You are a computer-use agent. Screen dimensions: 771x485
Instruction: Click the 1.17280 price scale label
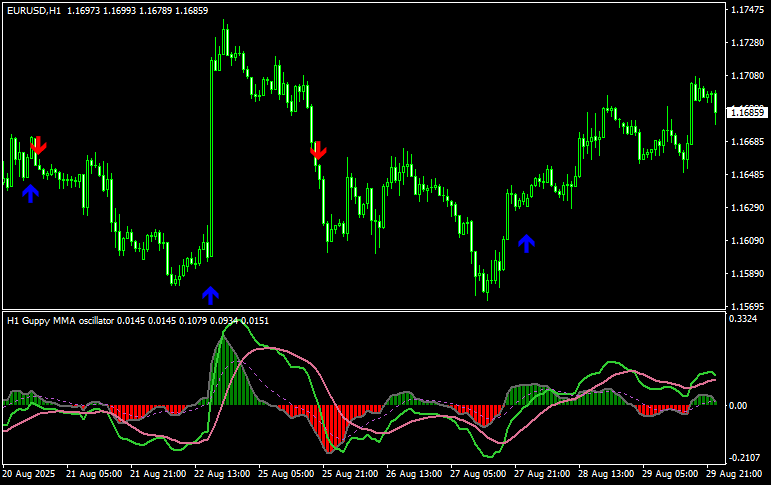tap(747, 43)
